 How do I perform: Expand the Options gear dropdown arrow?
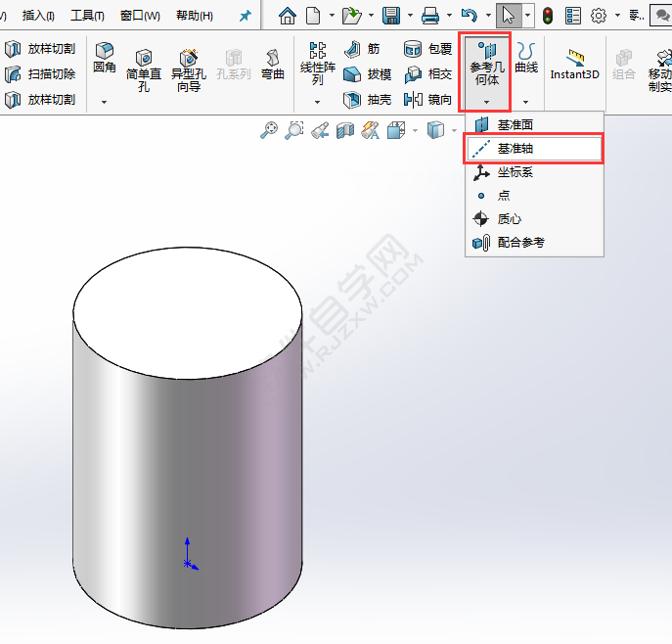(x=617, y=16)
